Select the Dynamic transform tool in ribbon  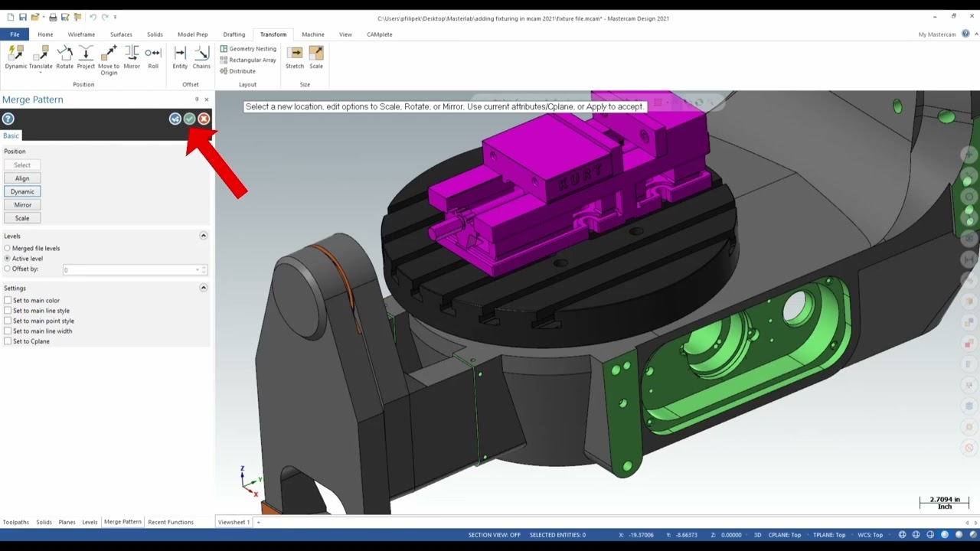15,57
